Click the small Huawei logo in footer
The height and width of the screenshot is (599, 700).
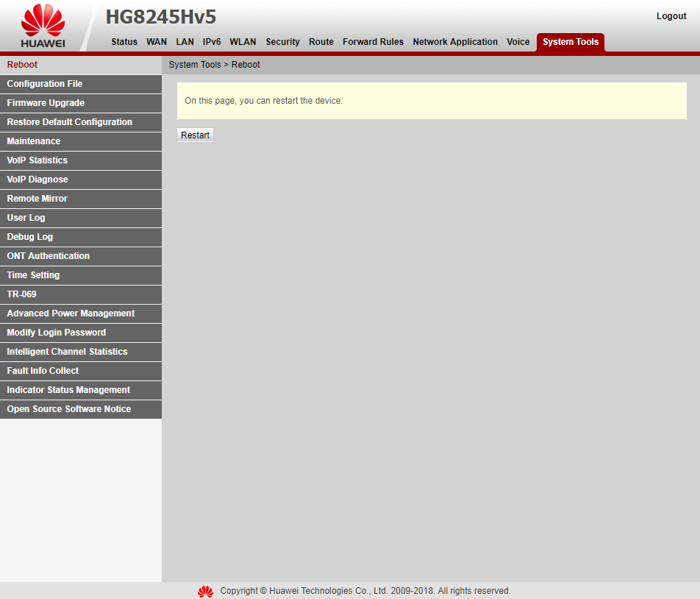(205, 591)
